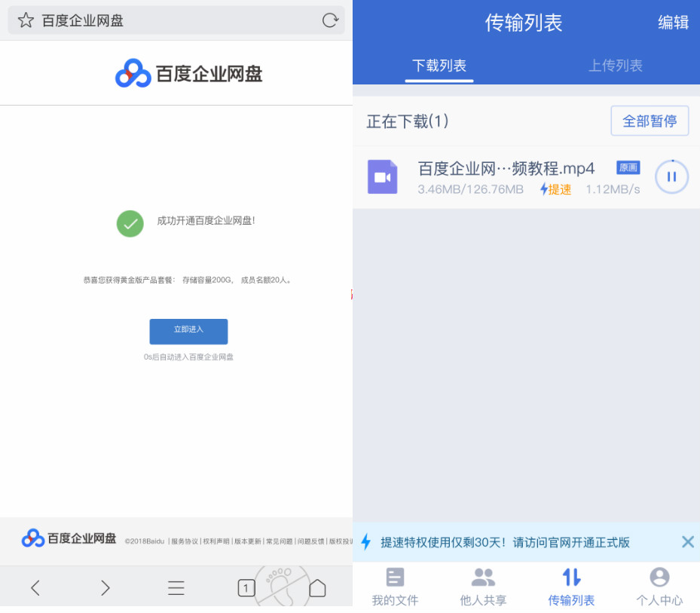Go back using the browser back arrow

tap(35, 587)
